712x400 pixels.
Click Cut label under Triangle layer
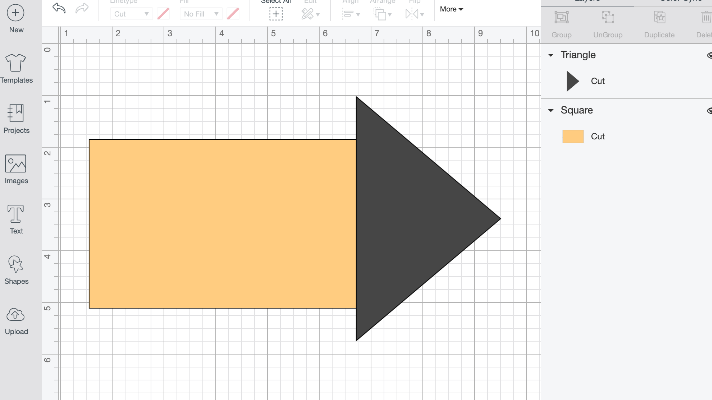click(598, 81)
